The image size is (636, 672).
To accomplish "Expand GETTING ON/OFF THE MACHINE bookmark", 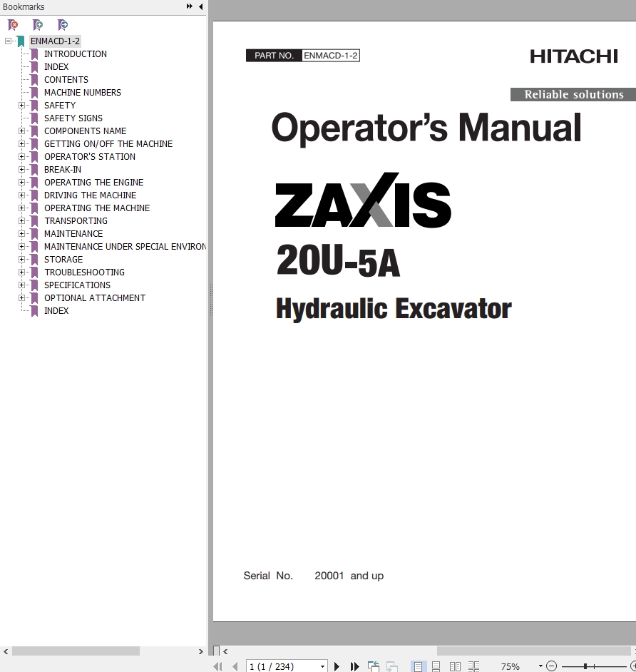I will tap(22, 144).
